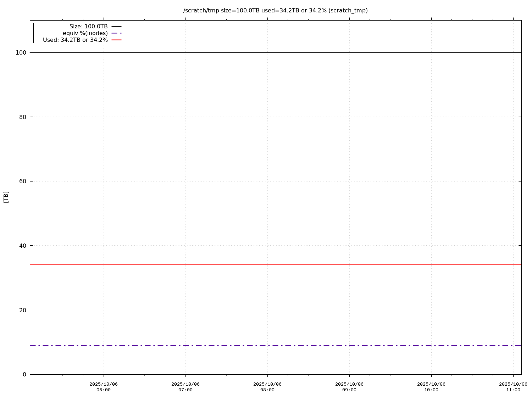Image resolution: width=532 pixels, height=397 pixels.
Task: Select the 09:00 time axis label
Action: [349, 387]
